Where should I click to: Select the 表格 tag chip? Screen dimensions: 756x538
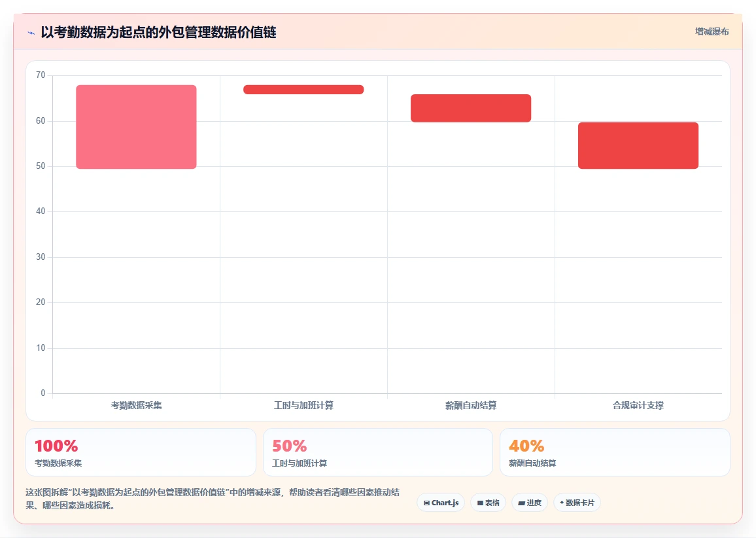coord(488,502)
